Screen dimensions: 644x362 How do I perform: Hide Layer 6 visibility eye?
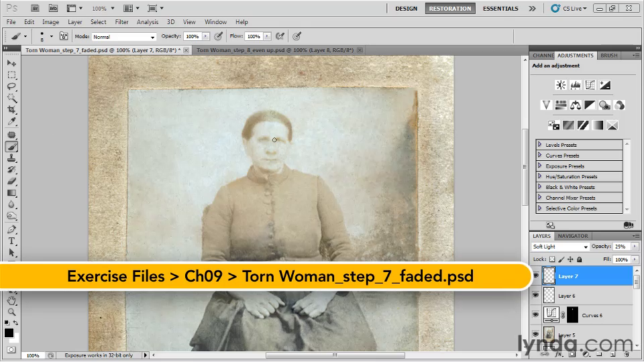(535, 295)
